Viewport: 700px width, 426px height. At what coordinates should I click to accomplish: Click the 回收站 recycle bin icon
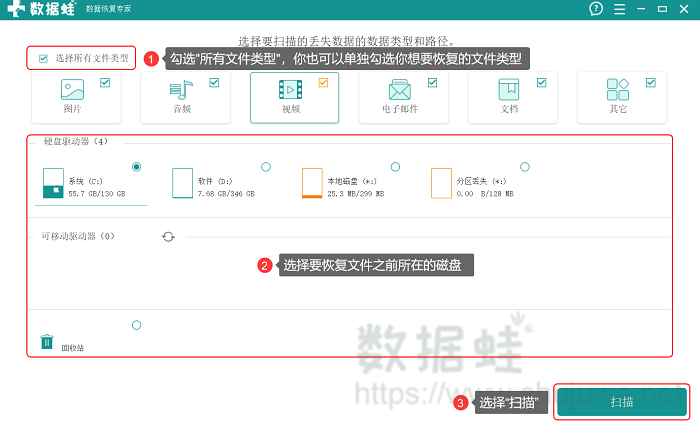pyautogui.click(x=47, y=342)
